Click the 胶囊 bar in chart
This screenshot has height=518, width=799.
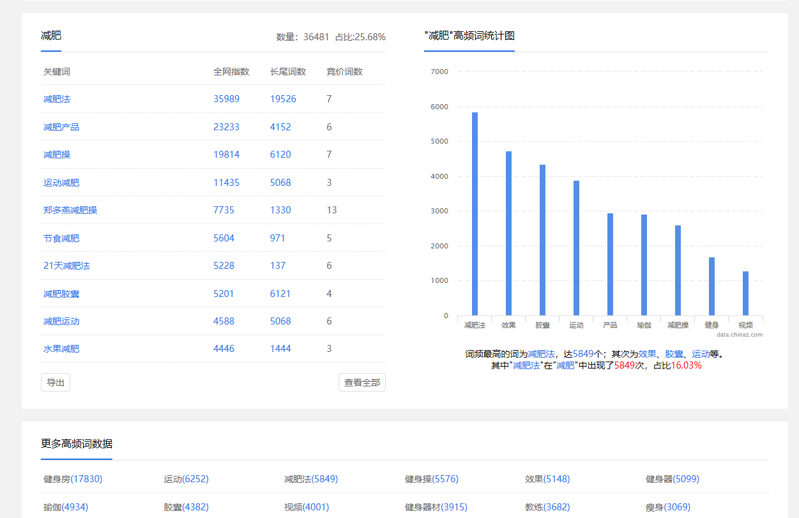pos(543,240)
